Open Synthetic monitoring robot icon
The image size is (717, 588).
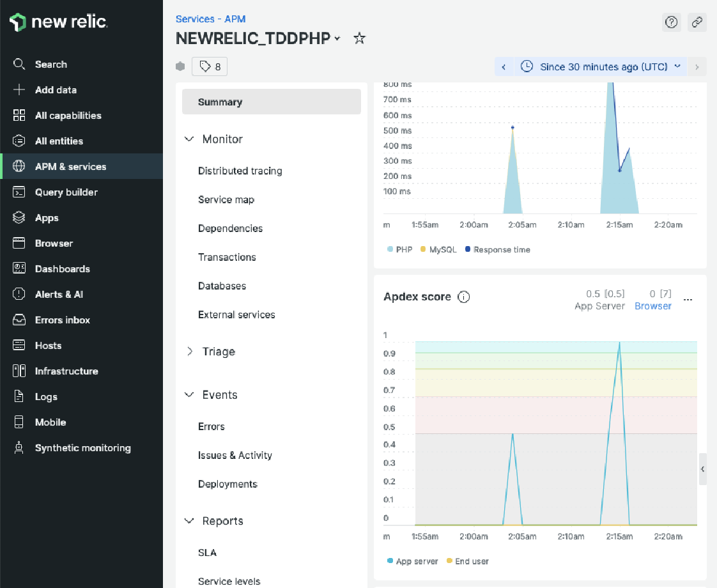coord(19,448)
